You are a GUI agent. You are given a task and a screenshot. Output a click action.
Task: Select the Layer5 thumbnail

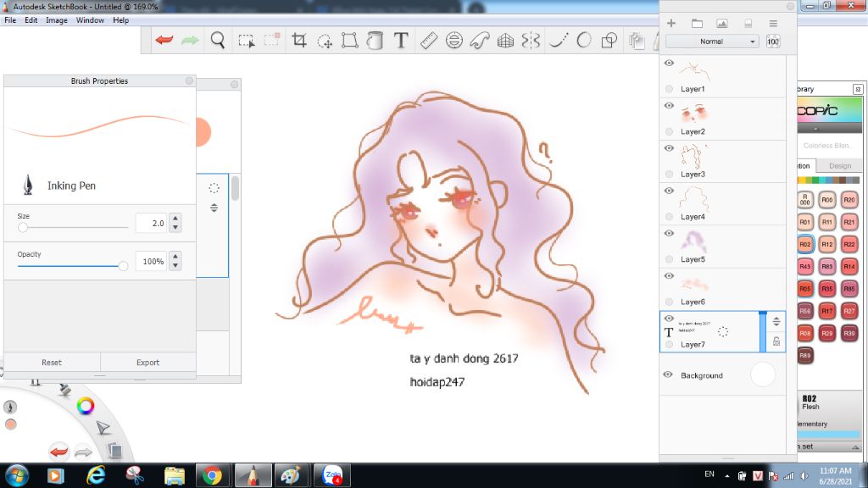coord(693,241)
